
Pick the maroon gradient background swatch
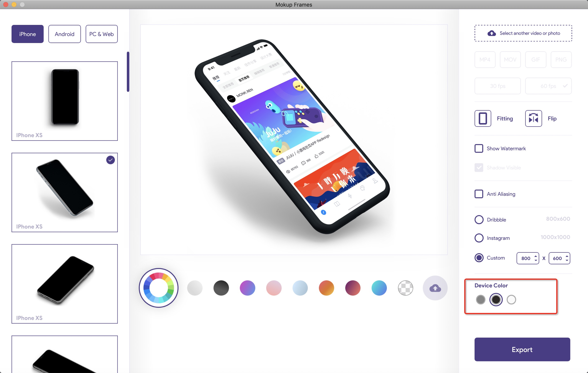click(x=353, y=288)
